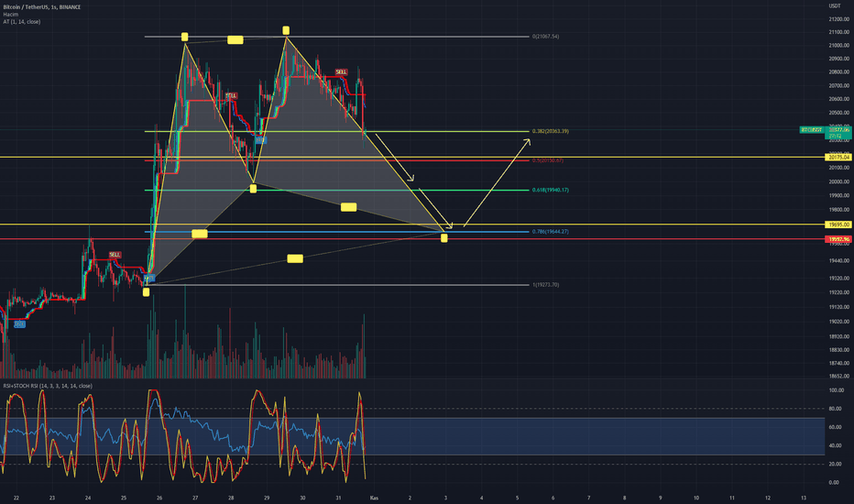Click the red Fibonacci label 0.5(20150.67)
Screen dimensions: 854x504
click(x=547, y=160)
